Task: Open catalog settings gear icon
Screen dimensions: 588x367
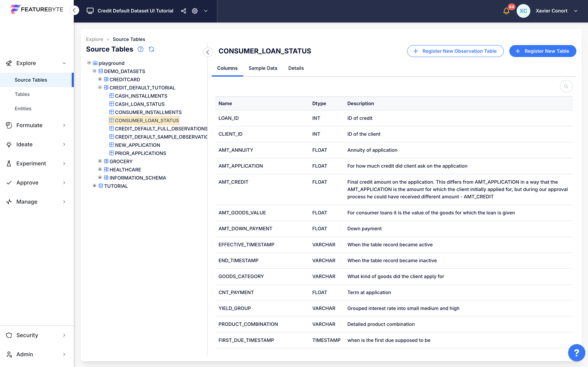Action: (x=195, y=11)
